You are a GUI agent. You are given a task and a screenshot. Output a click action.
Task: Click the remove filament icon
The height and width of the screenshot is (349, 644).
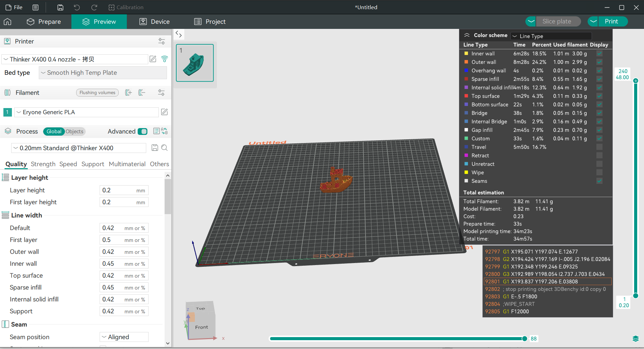click(x=142, y=92)
